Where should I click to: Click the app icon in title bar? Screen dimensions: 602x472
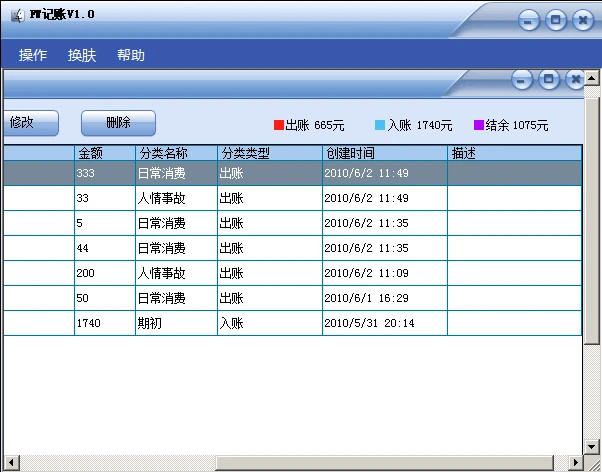[x=17, y=15]
